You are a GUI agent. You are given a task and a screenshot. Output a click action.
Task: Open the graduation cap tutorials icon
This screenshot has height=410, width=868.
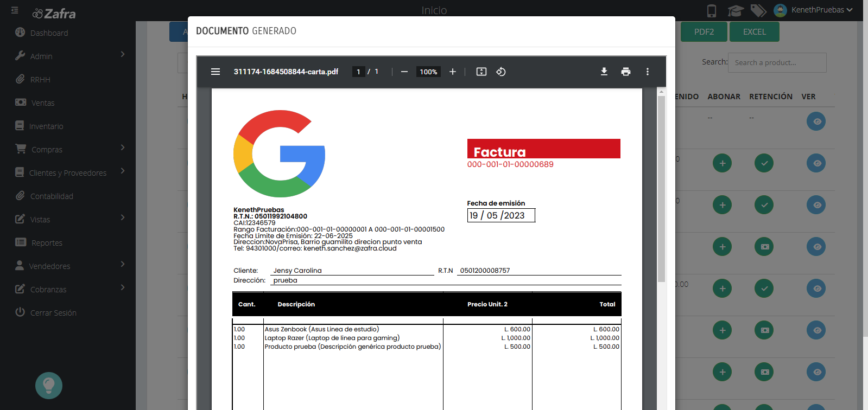point(736,10)
